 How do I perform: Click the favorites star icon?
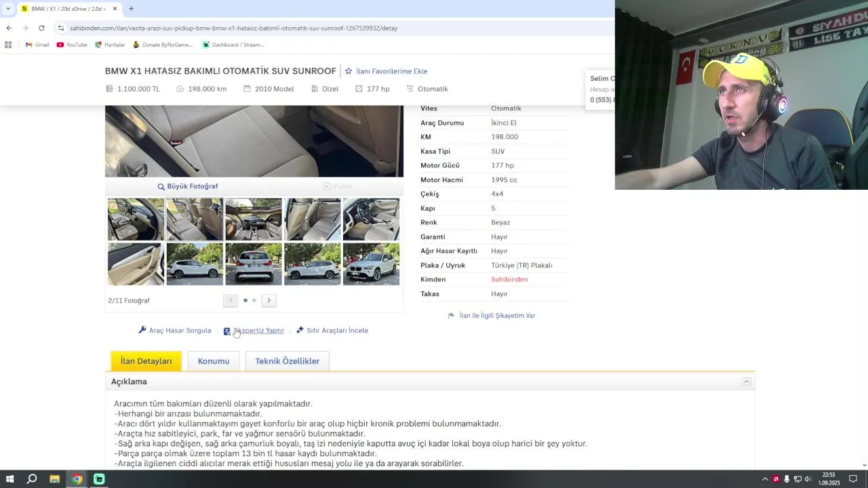349,71
